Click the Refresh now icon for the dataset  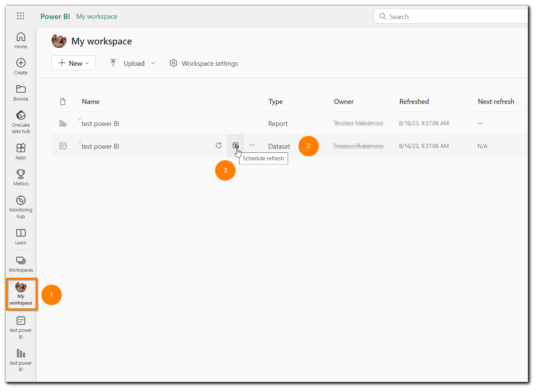pos(219,145)
